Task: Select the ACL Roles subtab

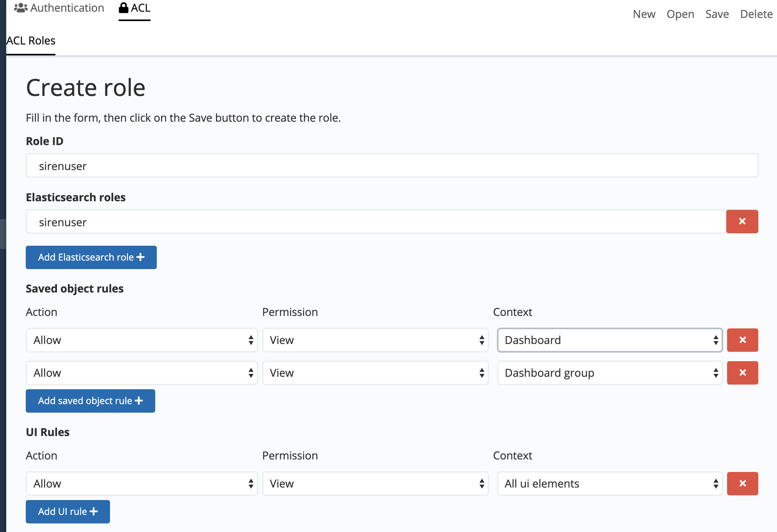Action: pos(31,41)
